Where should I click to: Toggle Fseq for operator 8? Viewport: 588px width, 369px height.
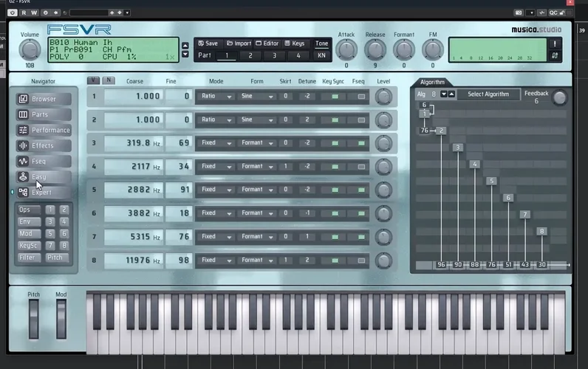click(x=361, y=261)
